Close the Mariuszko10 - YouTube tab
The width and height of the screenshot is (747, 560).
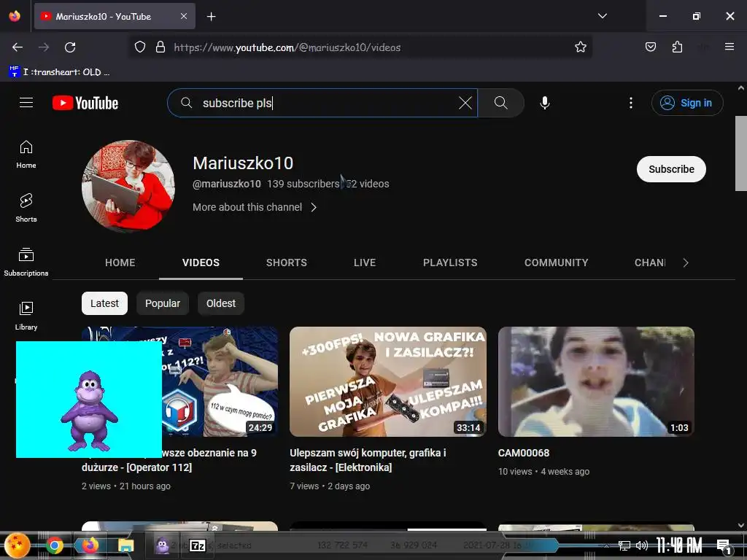(x=184, y=16)
